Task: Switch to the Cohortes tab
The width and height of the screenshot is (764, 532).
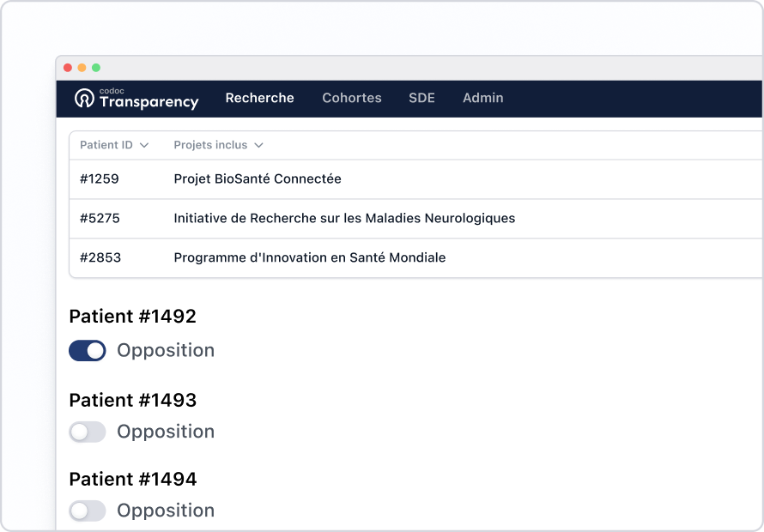Action: click(x=352, y=98)
